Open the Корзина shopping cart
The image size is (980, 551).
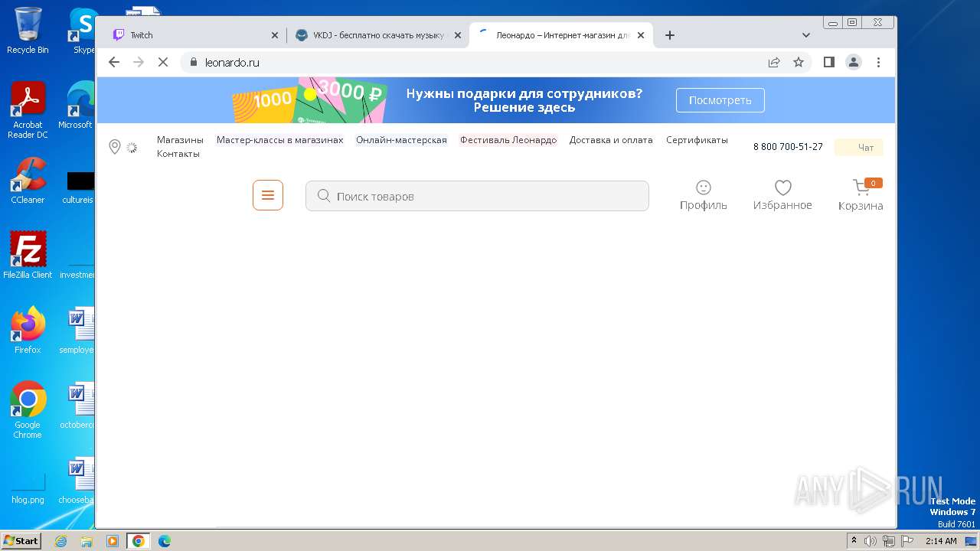(x=861, y=195)
